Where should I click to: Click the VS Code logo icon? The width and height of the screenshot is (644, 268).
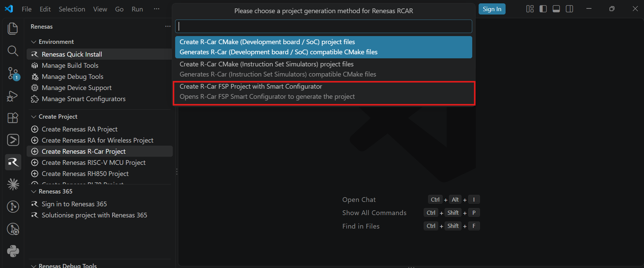click(x=9, y=9)
